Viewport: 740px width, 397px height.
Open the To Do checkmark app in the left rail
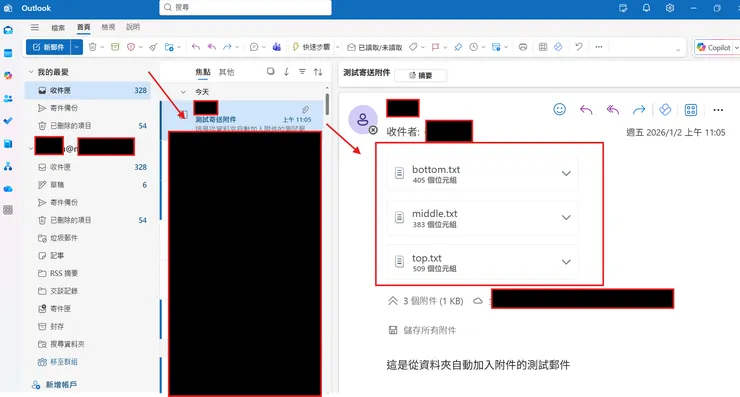8,121
